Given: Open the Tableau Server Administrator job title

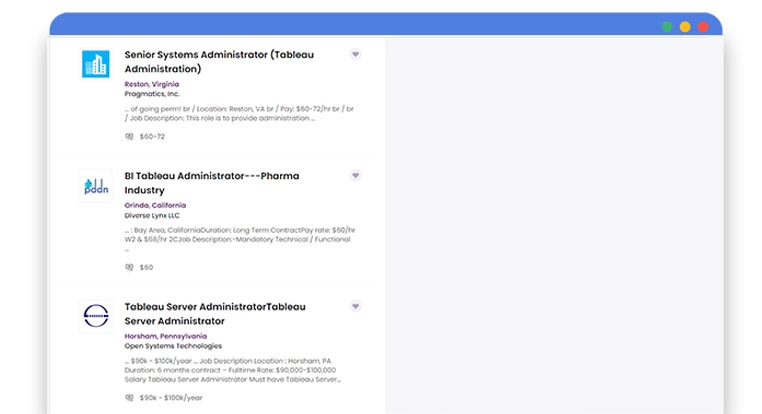Looking at the screenshot, I should click(x=215, y=313).
